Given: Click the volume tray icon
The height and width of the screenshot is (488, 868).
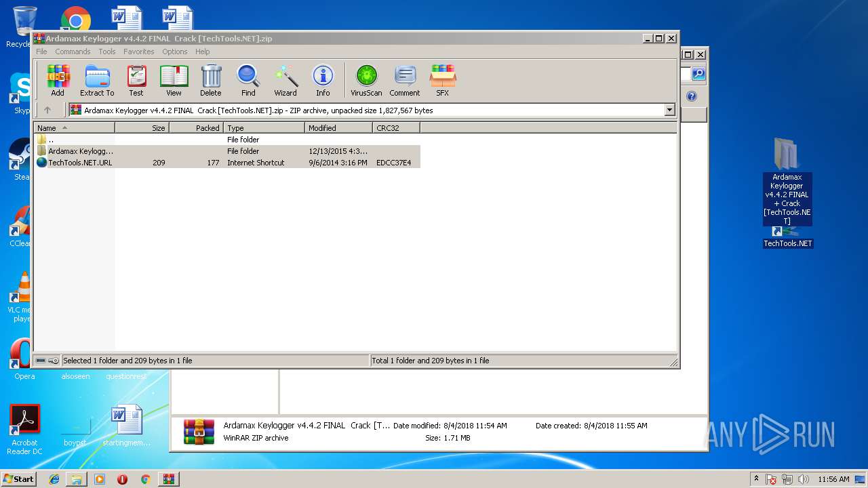Looking at the screenshot, I should point(803,479).
